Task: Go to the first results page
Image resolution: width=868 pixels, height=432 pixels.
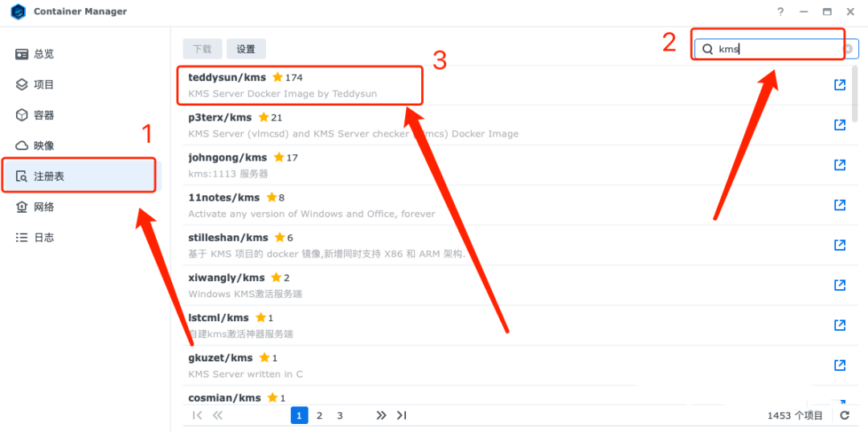Action: 197,415
